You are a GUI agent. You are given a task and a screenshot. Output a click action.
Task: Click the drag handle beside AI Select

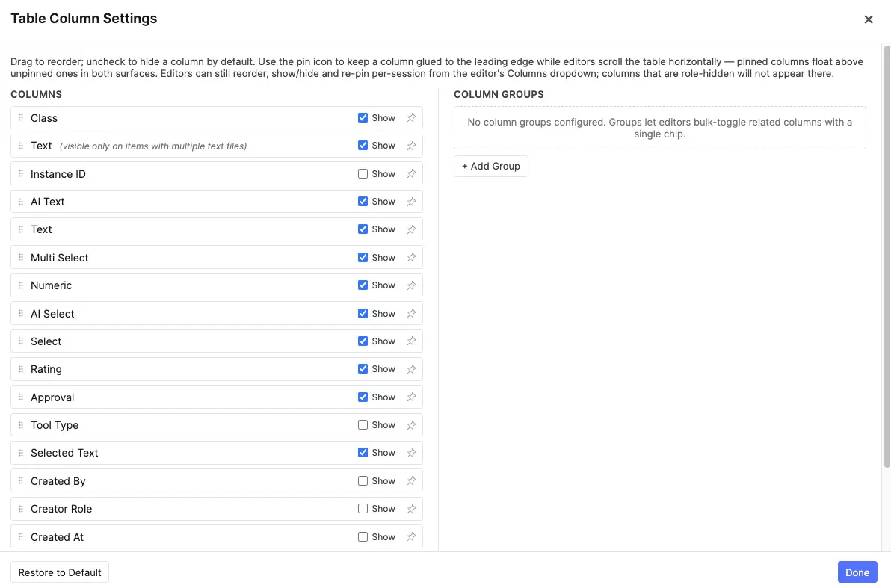click(x=20, y=314)
